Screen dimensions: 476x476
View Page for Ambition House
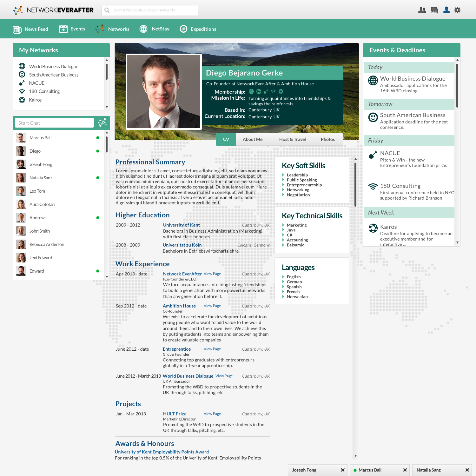(212, 306)
